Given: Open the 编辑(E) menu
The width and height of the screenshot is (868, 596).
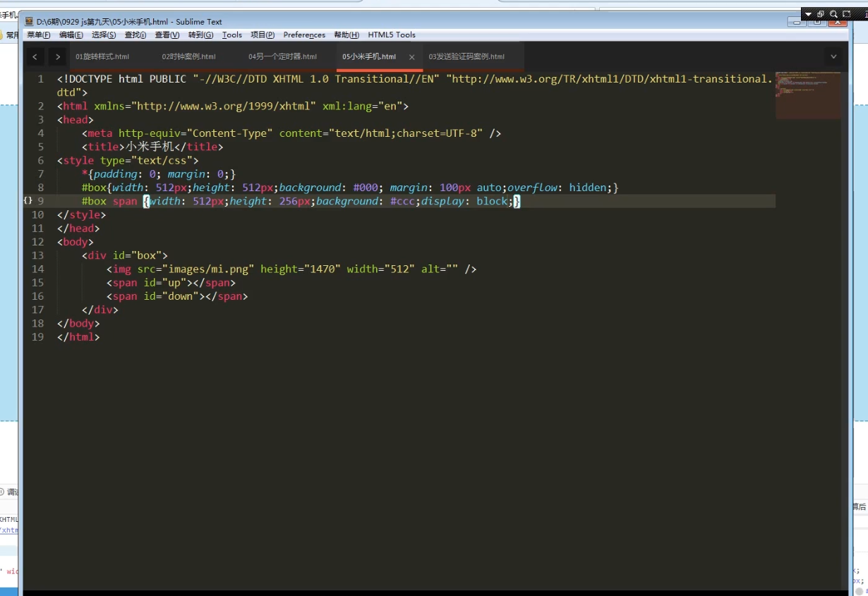Looking at the screenshot, I should (71, 35).
